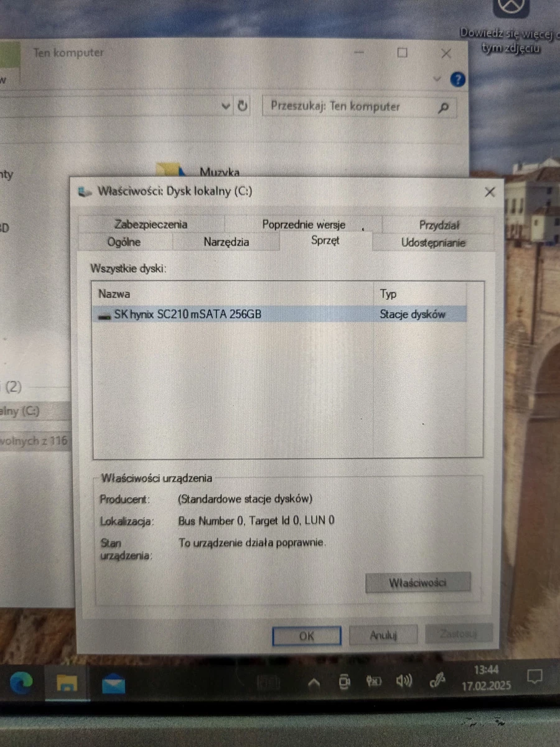
Task: Open Microsoft Edge from the taskbar
Action: click(21, 684)
